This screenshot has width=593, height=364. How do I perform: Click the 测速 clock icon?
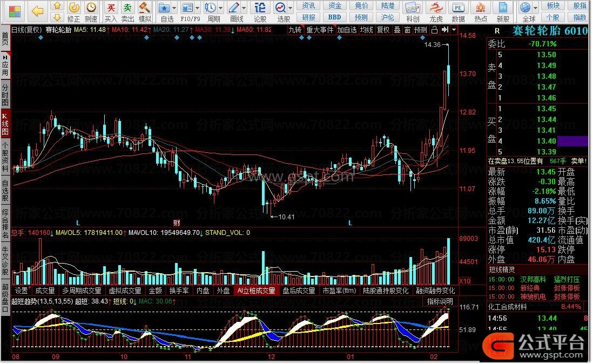[x=91, y=7]
